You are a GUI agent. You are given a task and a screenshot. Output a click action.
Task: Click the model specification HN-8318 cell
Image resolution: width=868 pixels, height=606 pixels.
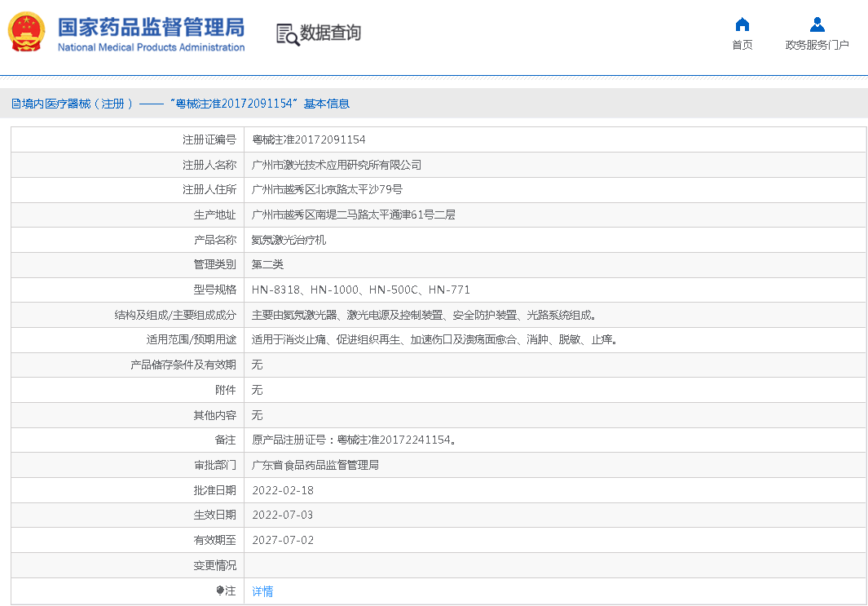(x=360, y=290)
